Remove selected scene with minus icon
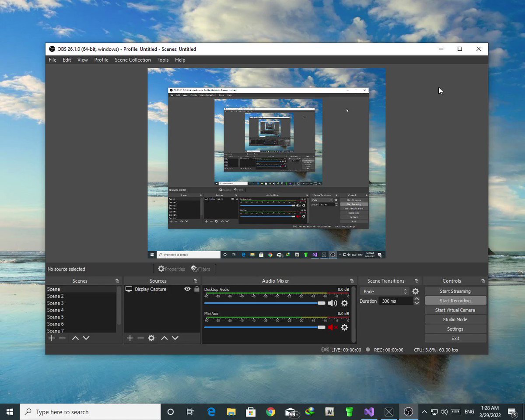Screen dimensions: 525x420 click(63, 338)
